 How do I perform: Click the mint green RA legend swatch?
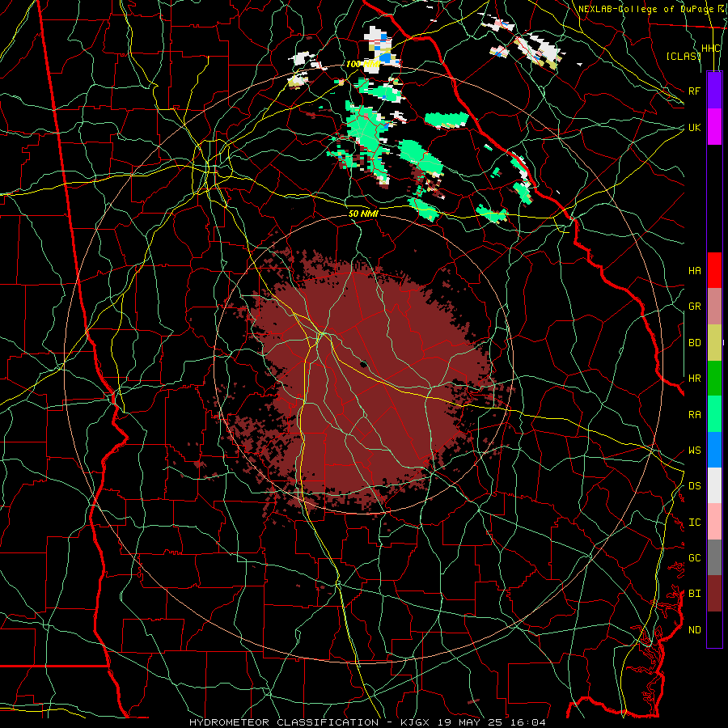tap(714, 413)
